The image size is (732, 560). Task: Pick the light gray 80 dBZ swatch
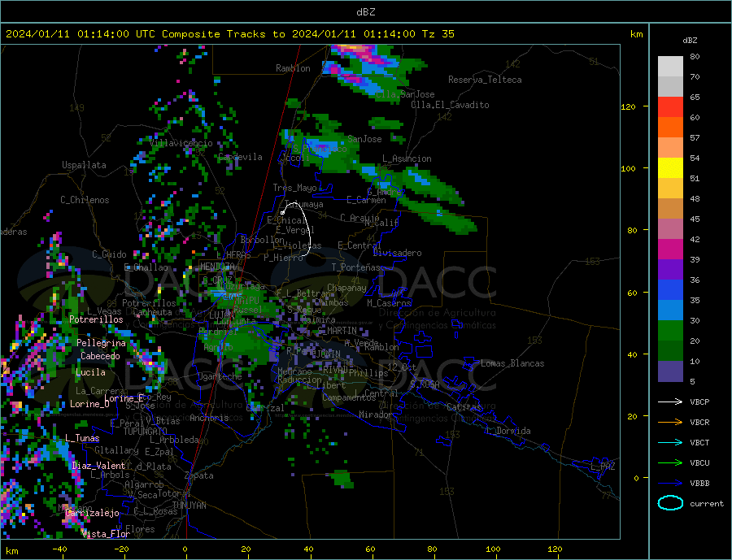(670, 67)
